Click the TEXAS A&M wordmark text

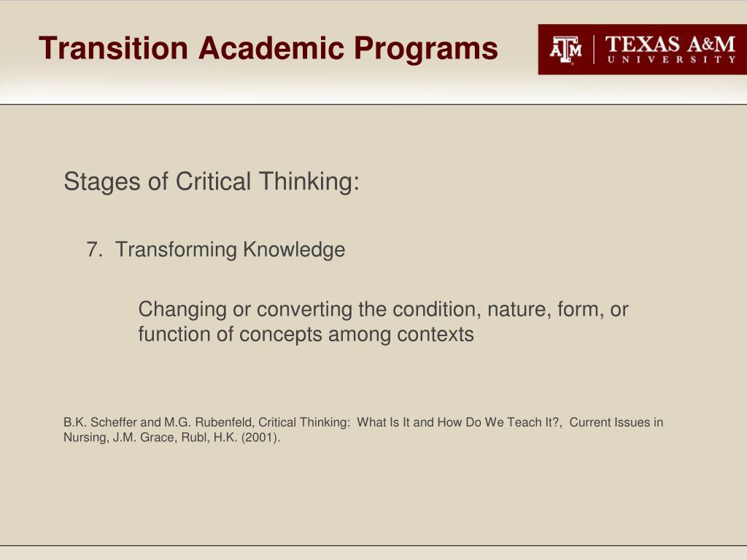(670, 44)
